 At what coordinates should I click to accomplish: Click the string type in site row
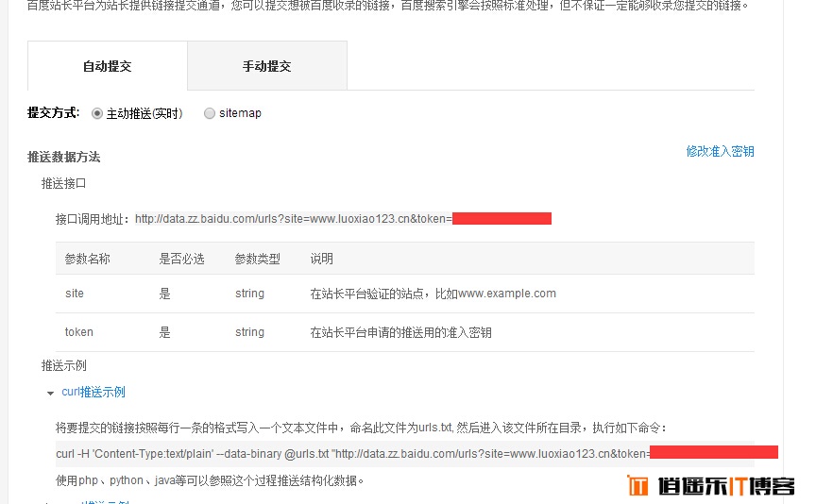(249, 294)
